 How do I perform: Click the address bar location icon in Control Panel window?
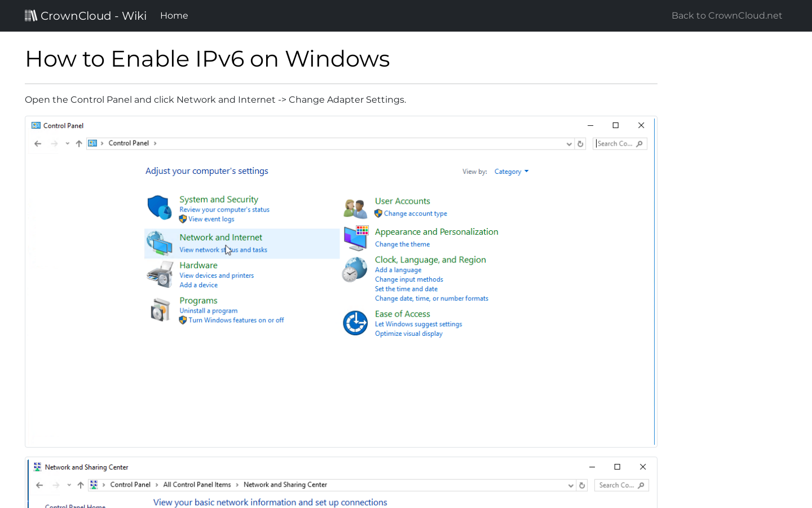click(93, 143)
